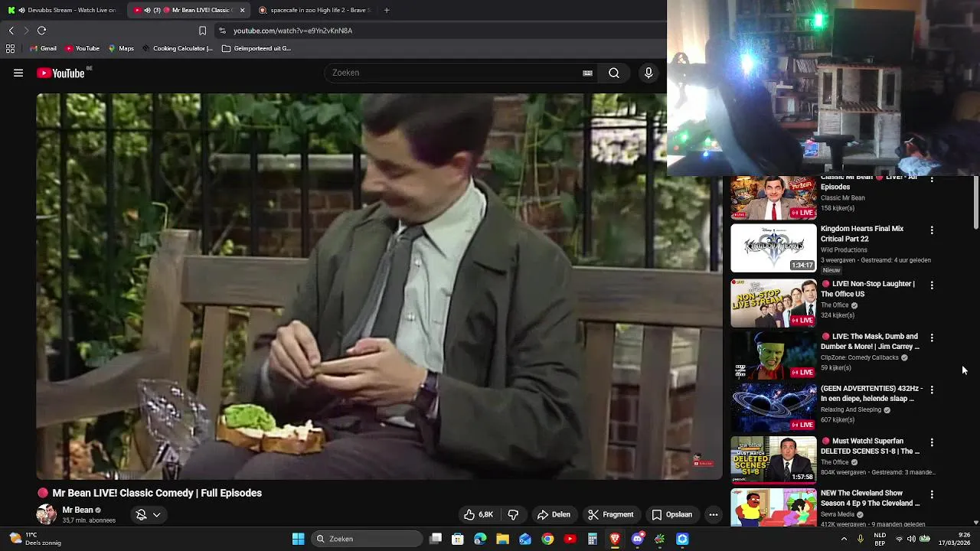980x551 pixels.
Task: Open options menu for Jim Carrey livestream
Action: tap(932, 337)
